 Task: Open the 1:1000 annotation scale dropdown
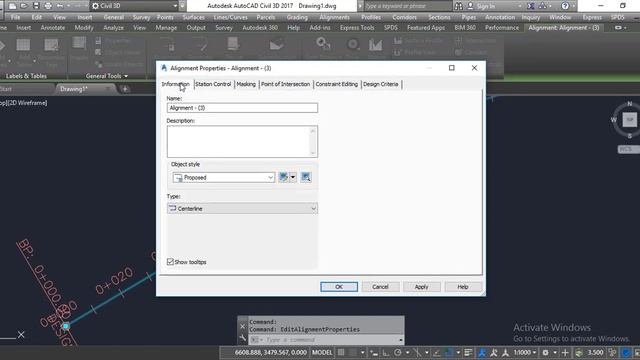(524, 352)
